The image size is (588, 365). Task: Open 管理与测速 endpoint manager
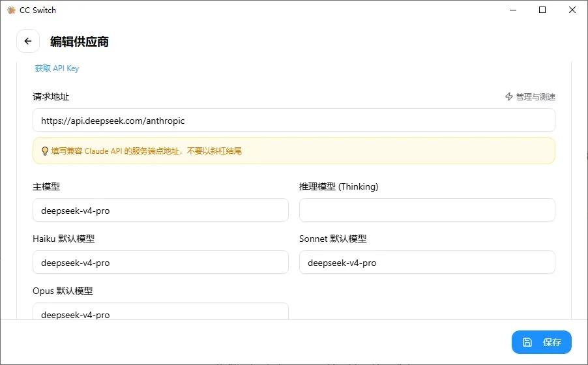[530, 96]
